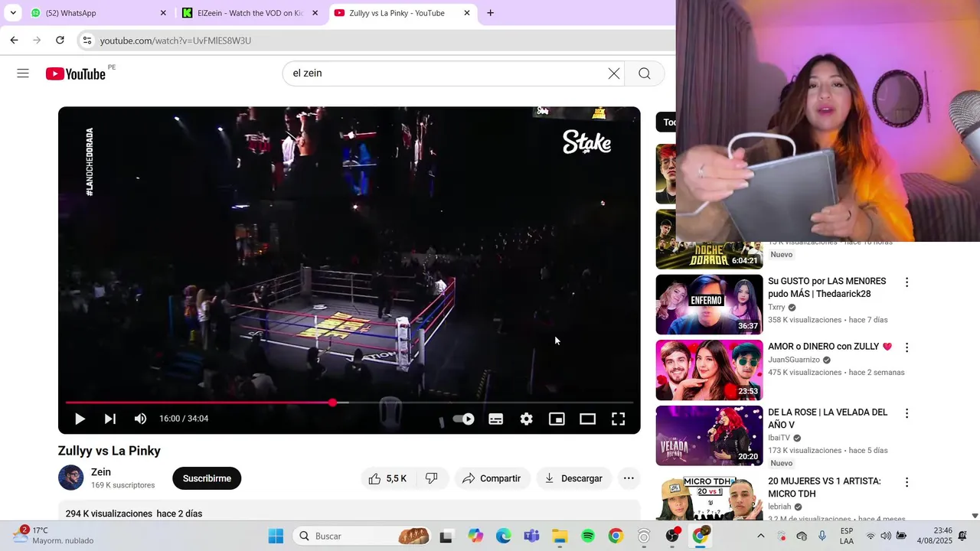Click the Descargar download button

pyautogui.click(x=573, y=478)
